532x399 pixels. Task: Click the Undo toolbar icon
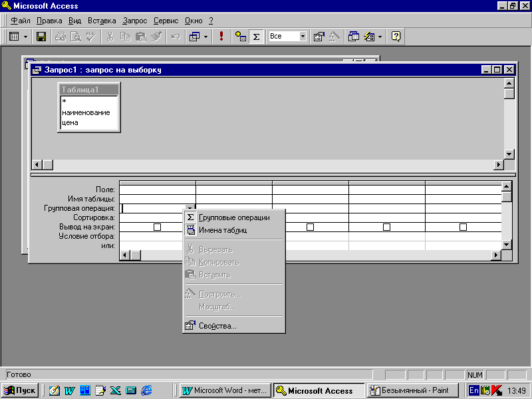(x=176, y=37)
